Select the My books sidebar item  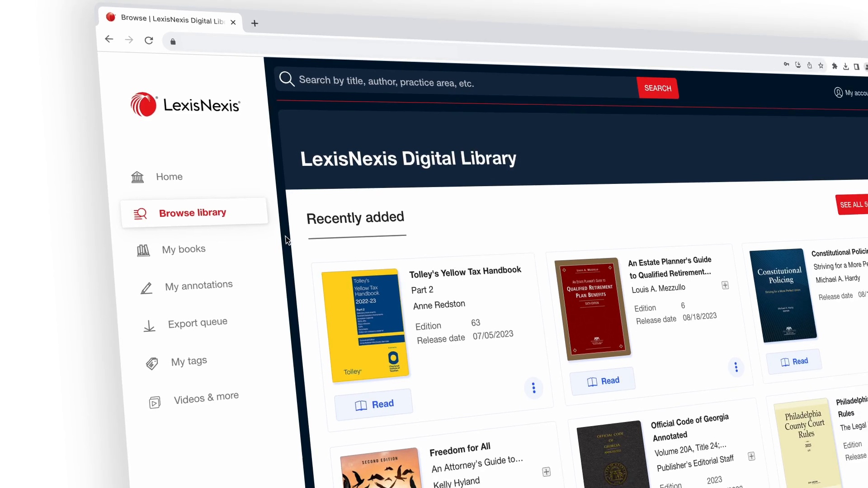pyautogui.click(x=184, y=249)
